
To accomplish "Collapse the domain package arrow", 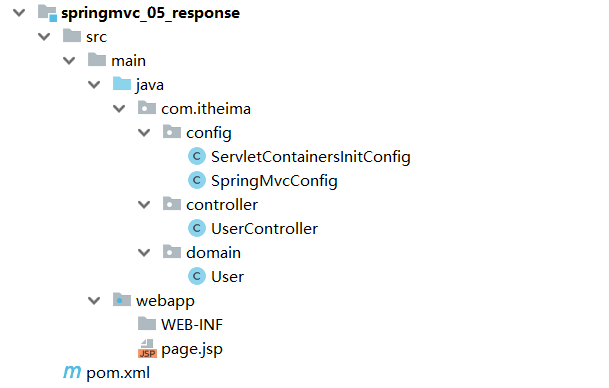I will (144, 253).
